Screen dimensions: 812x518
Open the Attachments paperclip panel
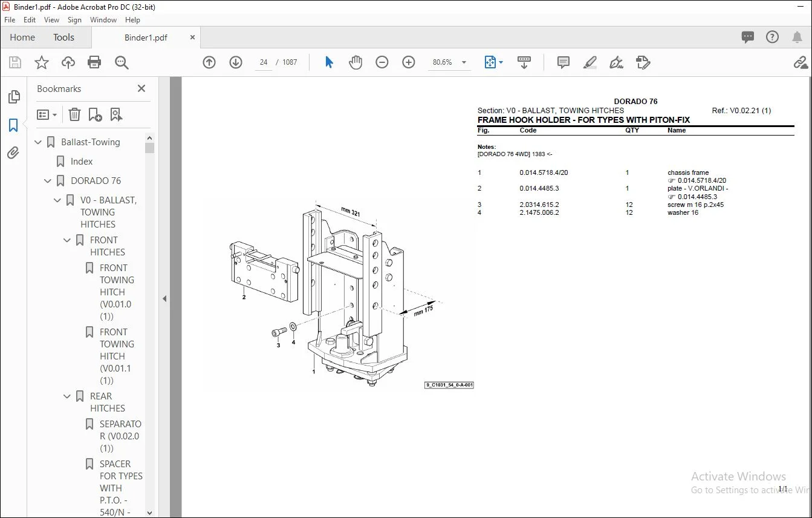pyautogui.click(x=13, y=152)
